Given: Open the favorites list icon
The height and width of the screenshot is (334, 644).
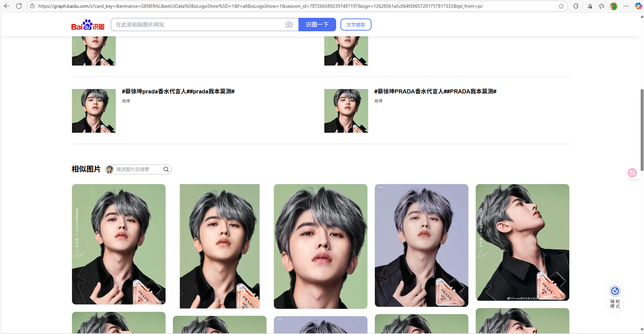Looking at the screenshot, I should point(602,6).
